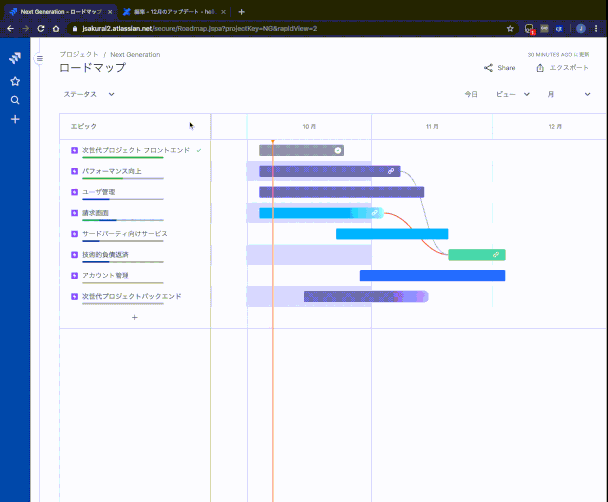The height and width of the screenshot is (502, 608).
Task: Click the エピック column header
Action: 84,126
